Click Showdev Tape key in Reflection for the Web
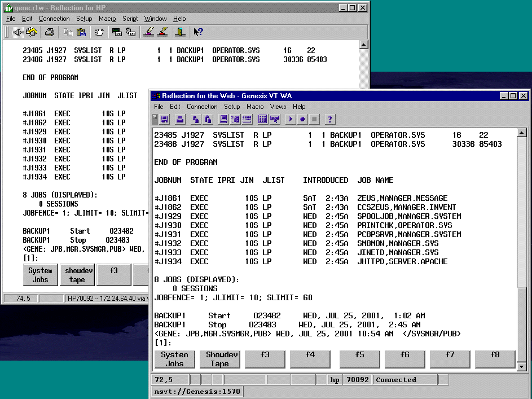 click(x=219, y=359)
